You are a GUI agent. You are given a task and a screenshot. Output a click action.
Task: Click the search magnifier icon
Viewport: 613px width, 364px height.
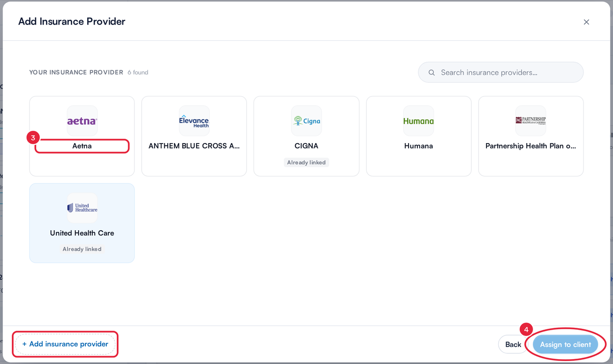(432, 73)
